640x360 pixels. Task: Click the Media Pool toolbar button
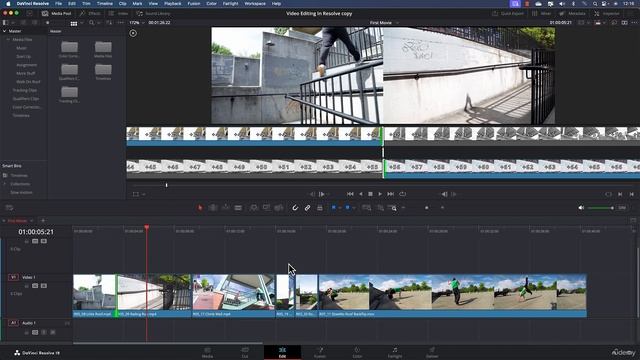56,13
